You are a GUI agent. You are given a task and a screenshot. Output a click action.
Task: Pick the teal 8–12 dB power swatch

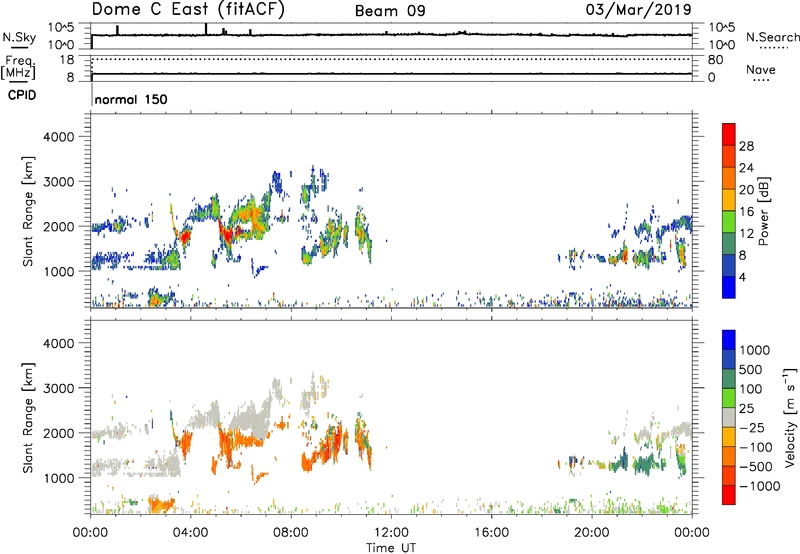[729, 243]
